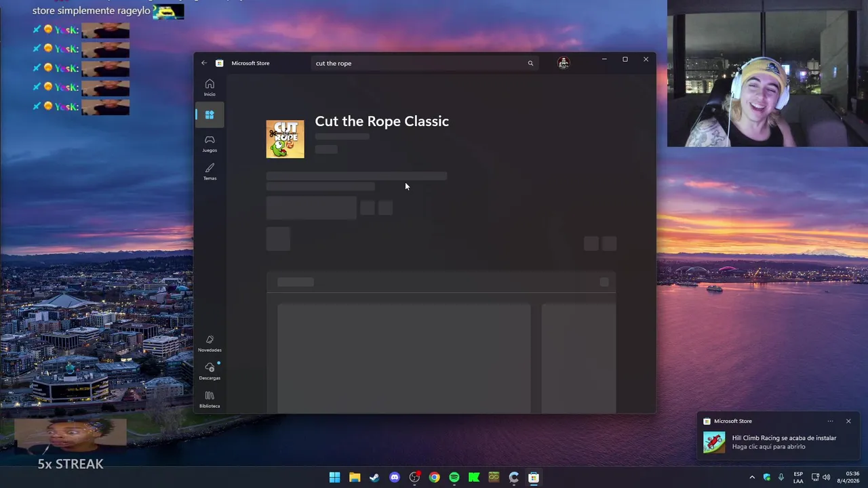Open the taskbar app with the brown infinity-loop icon
The image size is (868, 488).
click(x=494, y=477)
